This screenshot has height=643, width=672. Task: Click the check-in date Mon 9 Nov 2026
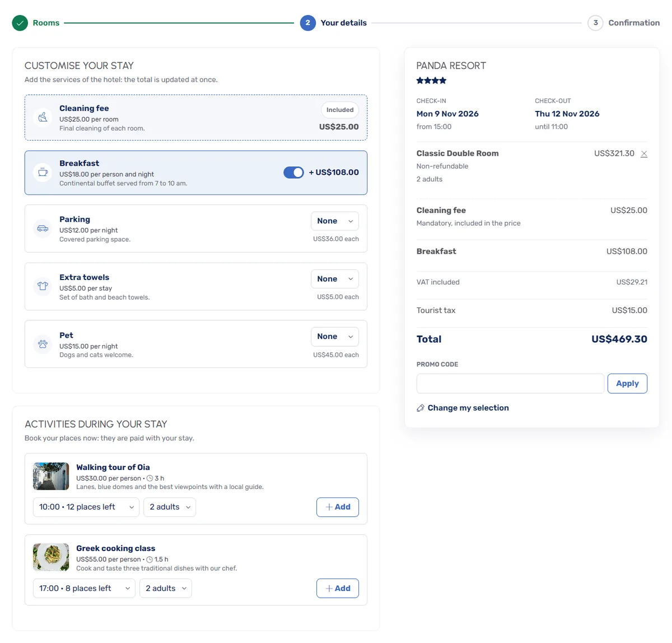coord(447,114)
